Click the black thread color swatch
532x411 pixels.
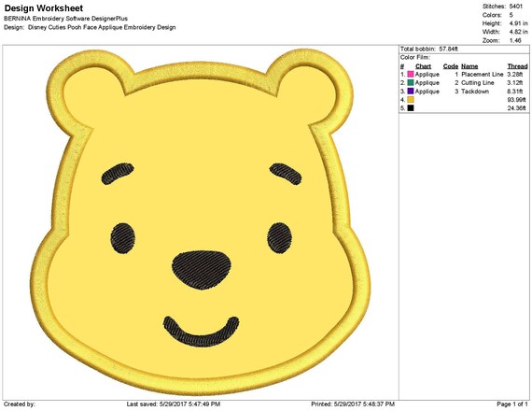pos(411,108)
